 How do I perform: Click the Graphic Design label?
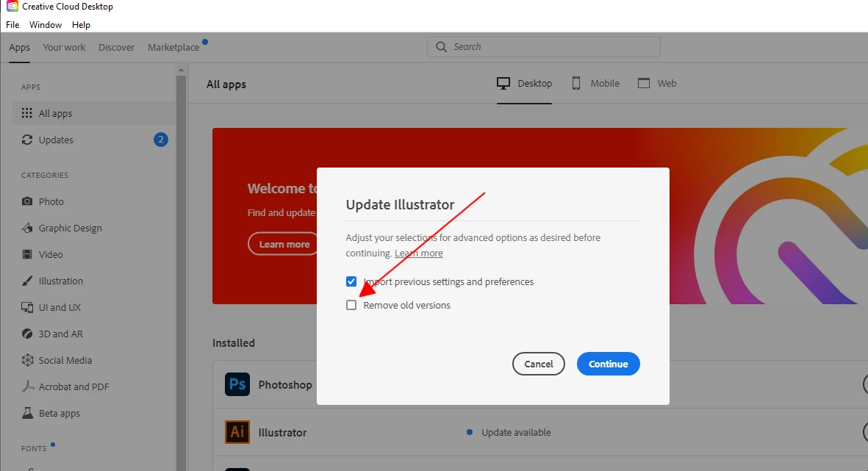(x=71, y=228)
